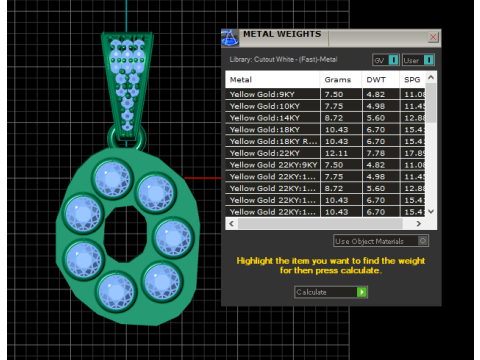Click the 5.60 DWT for 14KY
Screen dimensions: 480x360
tap(376, 118)
